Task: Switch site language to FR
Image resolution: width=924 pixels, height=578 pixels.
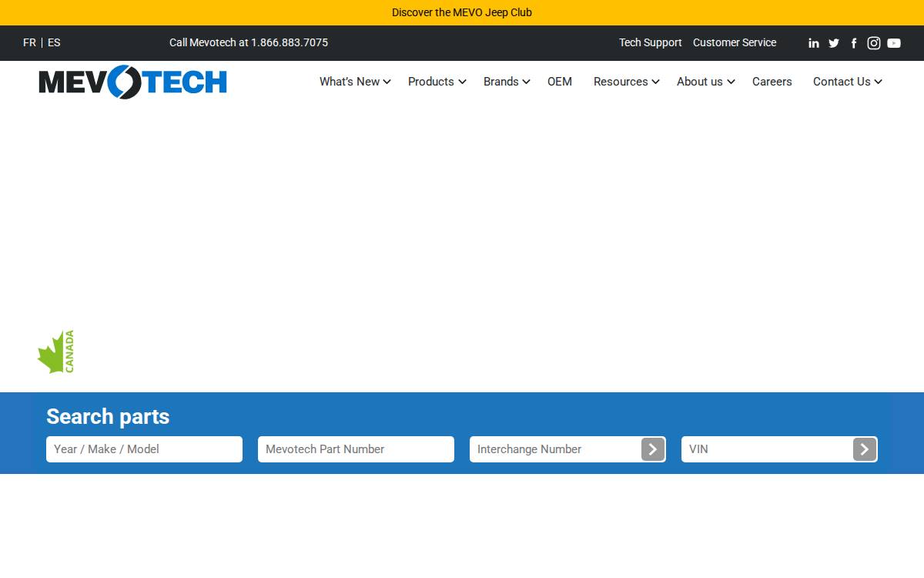Action: click(29, 42)
